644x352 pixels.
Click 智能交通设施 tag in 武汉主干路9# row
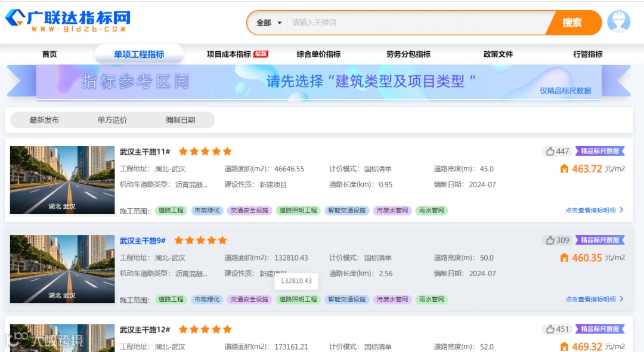tap(346, 299)
